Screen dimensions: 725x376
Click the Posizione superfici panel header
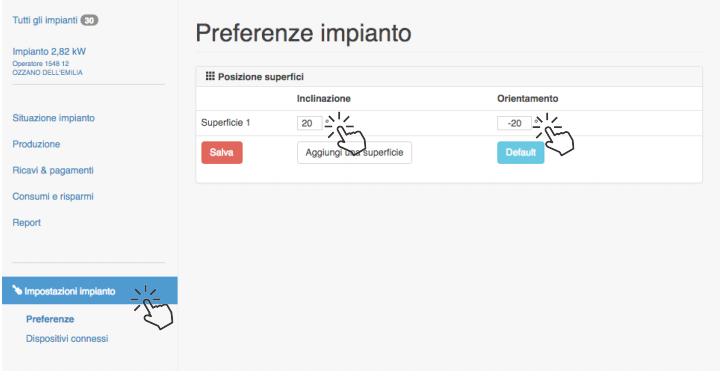point(449,76)
